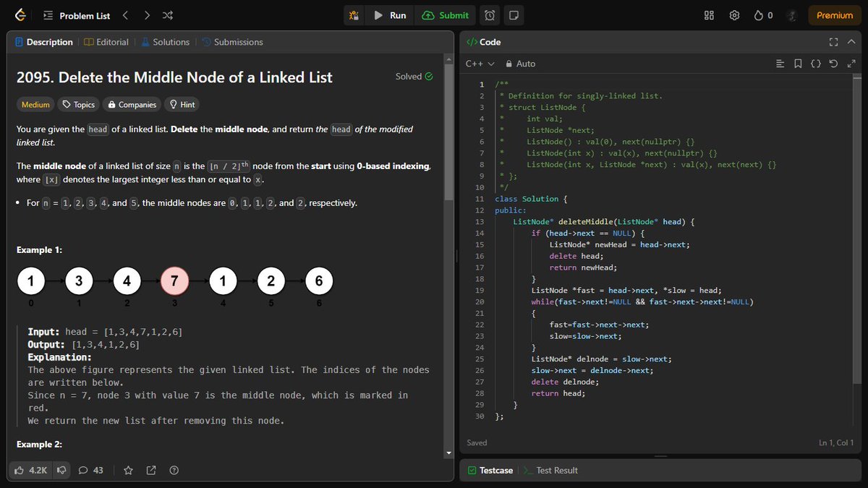
Task: Switch to the Solutions tab
Action: coord(165,42)
